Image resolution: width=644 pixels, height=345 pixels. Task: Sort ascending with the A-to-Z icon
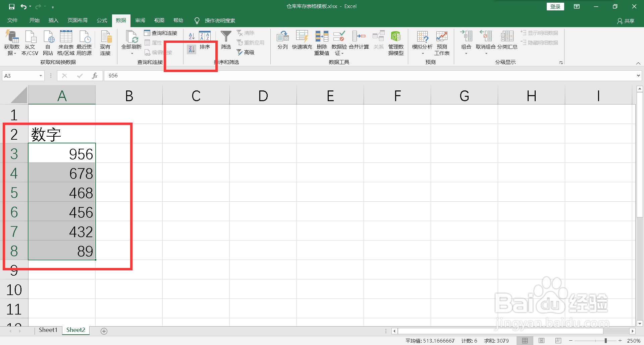(x=192, y=36)
